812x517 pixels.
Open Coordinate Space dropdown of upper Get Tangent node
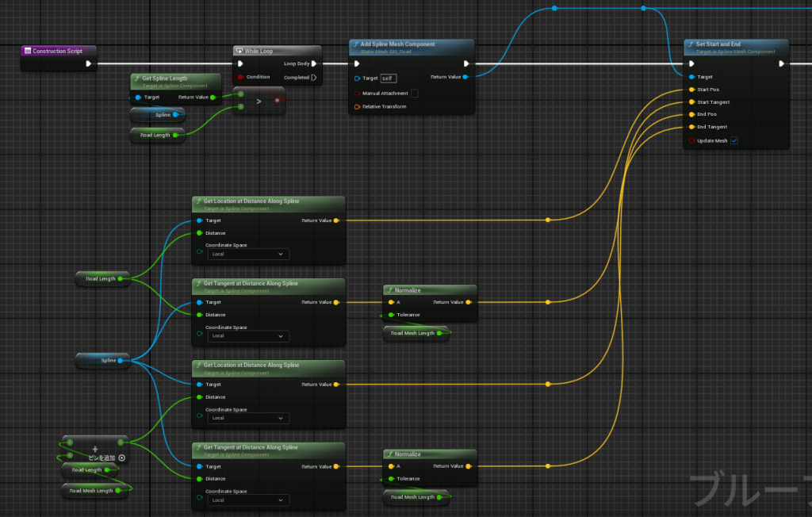click(247, 336)
